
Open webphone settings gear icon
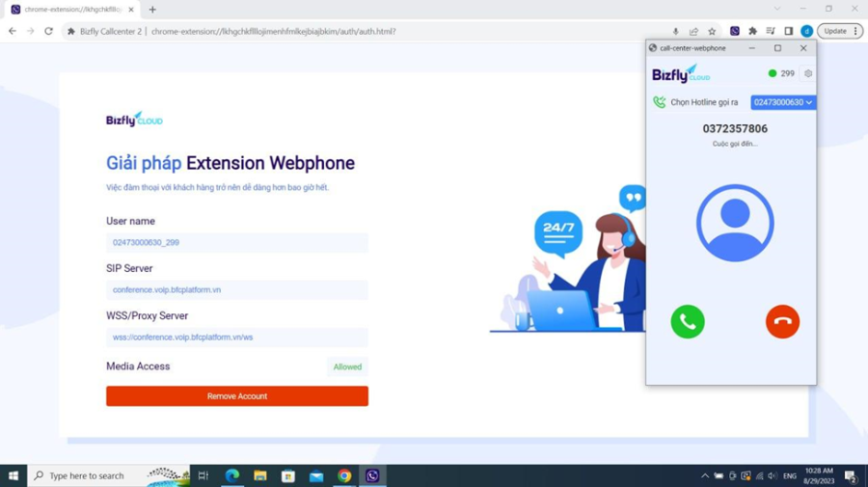coord(807,73)
